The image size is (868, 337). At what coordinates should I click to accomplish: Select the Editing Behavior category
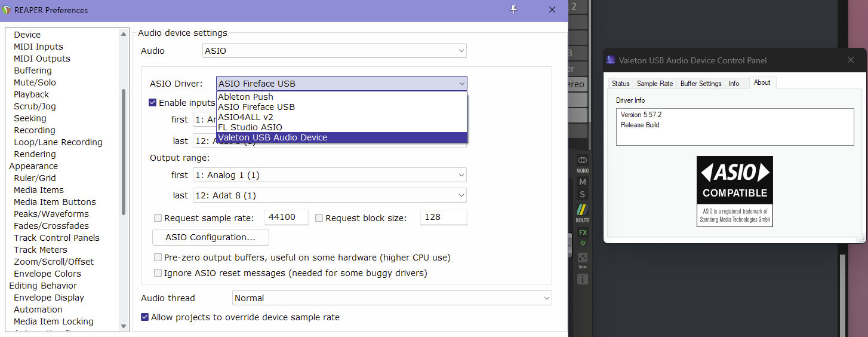pos(43,286)
